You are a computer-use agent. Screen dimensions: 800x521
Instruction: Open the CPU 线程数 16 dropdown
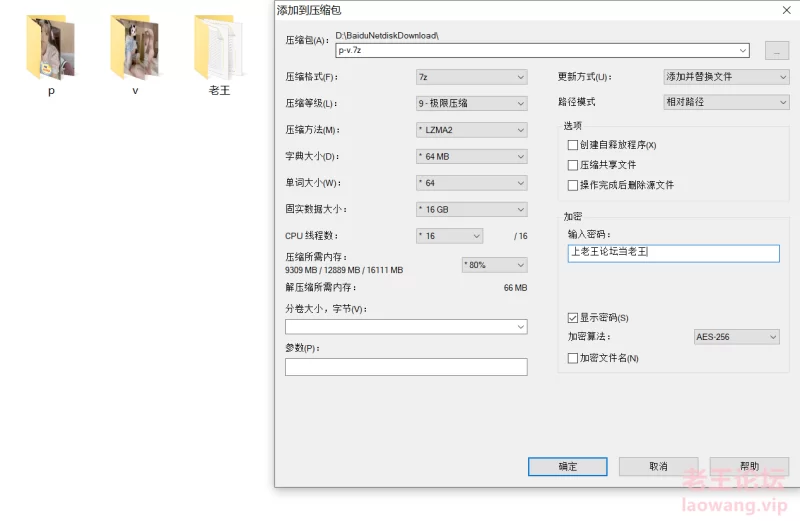click(x=449, y=236)
